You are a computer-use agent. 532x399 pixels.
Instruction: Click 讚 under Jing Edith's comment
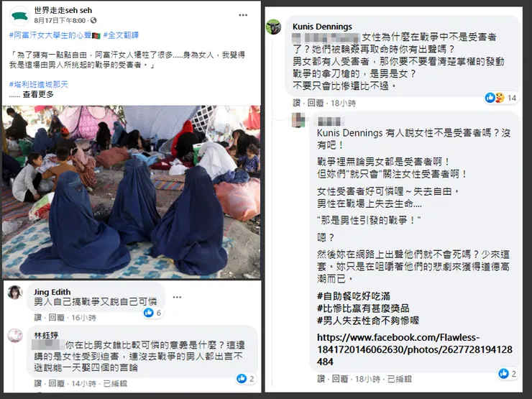coord(37,318)
